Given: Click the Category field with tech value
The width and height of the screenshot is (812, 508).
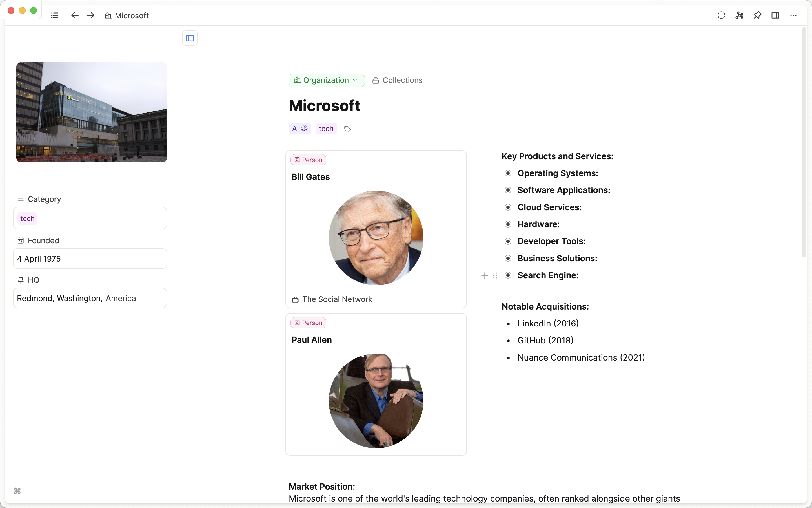Looking at the screenshot, I should 90,218.
